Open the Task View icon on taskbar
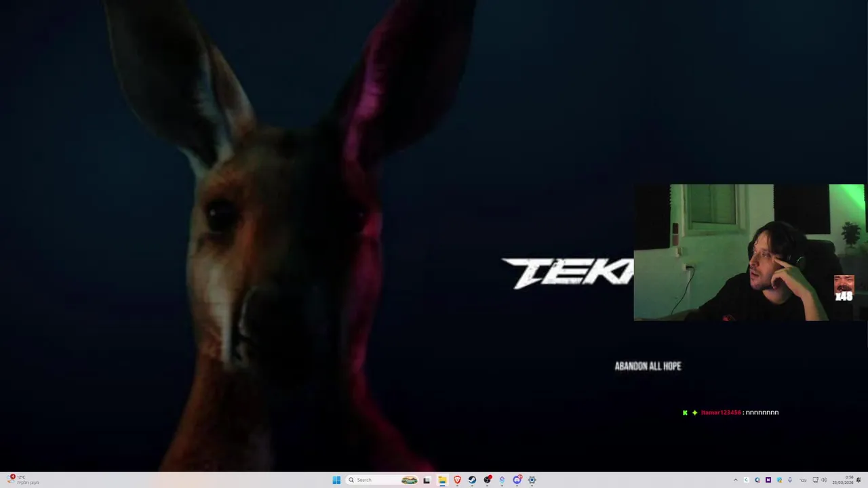The width and height of the screenshot is (868, 488). click(x=427, y=480)
